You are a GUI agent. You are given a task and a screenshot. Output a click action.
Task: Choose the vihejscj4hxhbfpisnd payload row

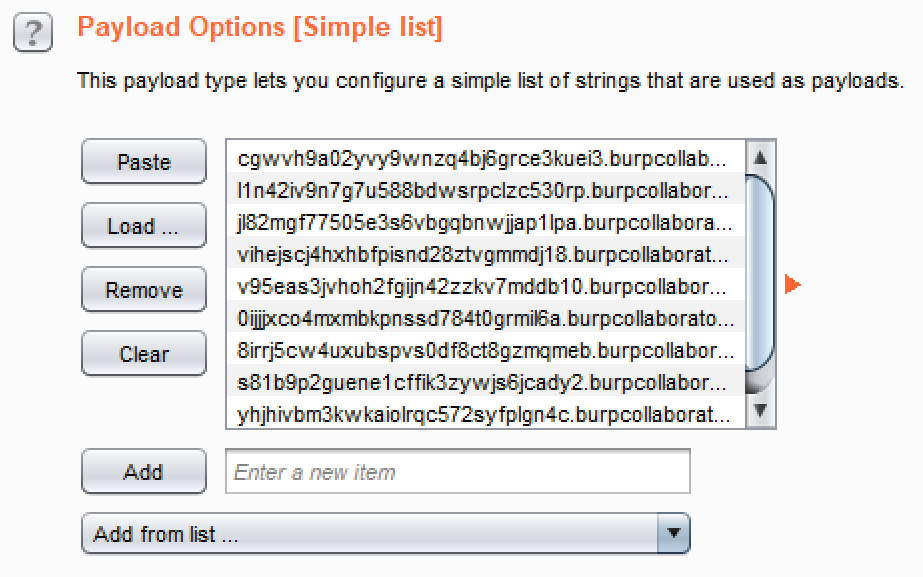click(x=485, y=254)
